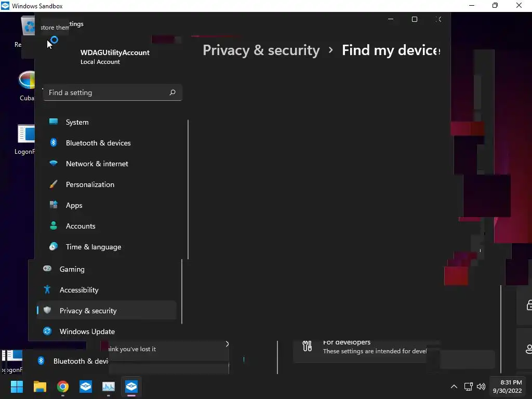
Task: Click the Accessibility figure icon
Action: [47, 289]
